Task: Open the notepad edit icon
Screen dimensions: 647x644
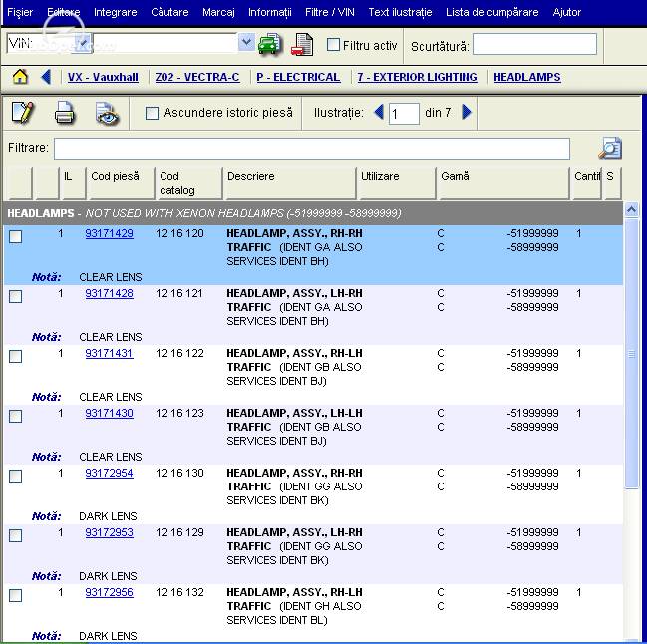Action: click(x=23, y=113)
